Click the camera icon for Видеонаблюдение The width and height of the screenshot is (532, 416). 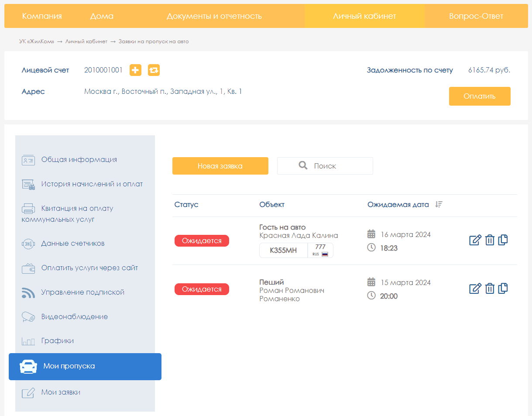(x=28, y=317)
